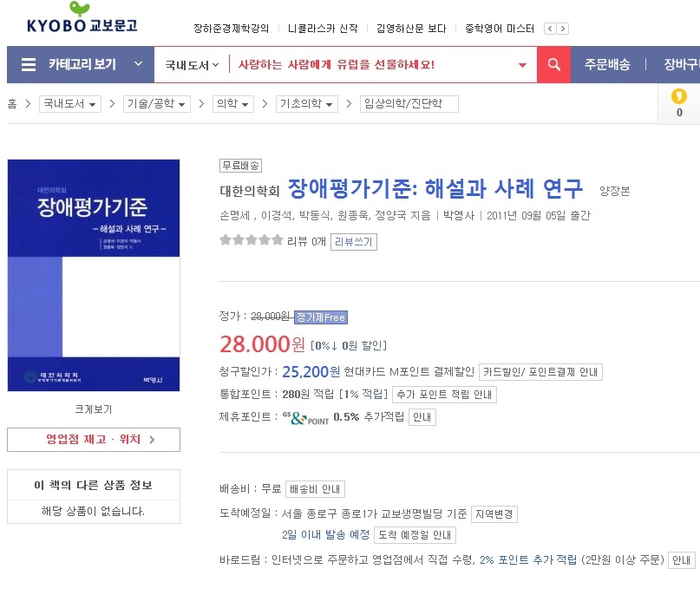Click 크게보기 under the cover
700x595 pixels.
(x=94, y=409)
